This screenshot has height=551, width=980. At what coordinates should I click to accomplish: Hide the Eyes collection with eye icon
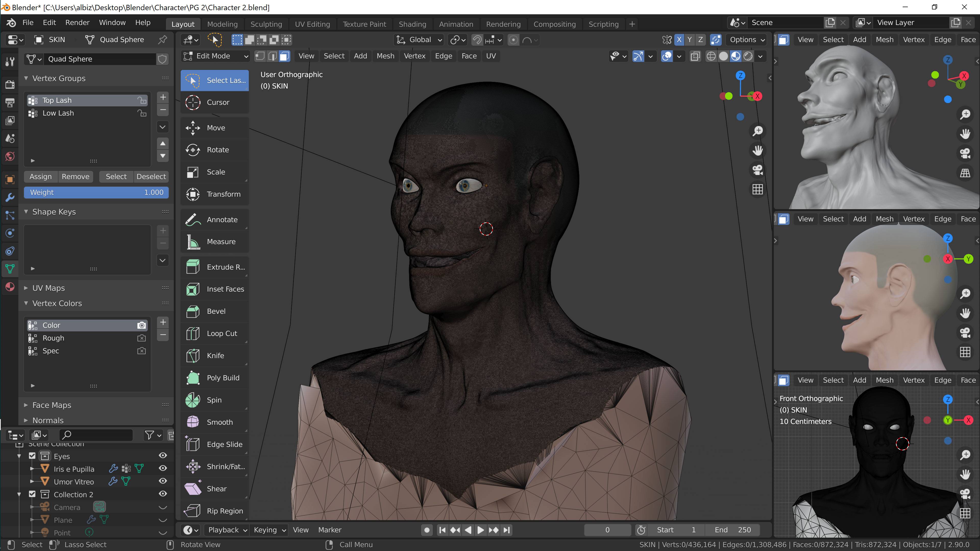pos(163,456)
